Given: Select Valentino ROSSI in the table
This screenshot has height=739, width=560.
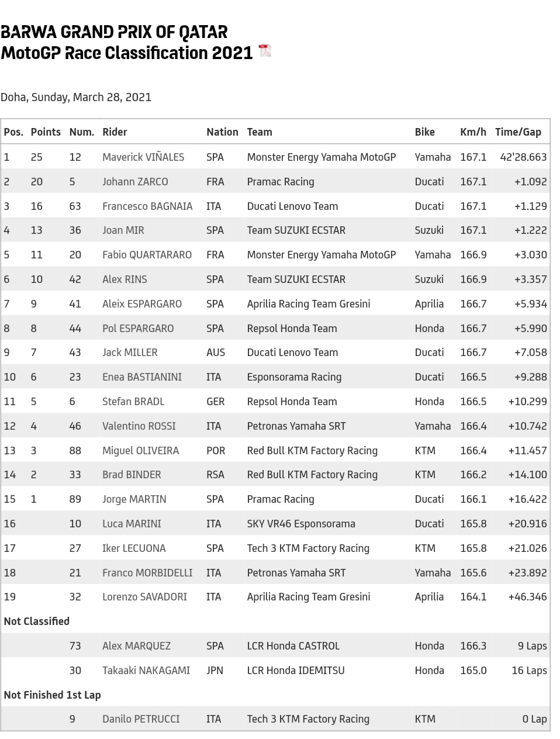Looking at the screenshot, I should (x=139, y=426).
